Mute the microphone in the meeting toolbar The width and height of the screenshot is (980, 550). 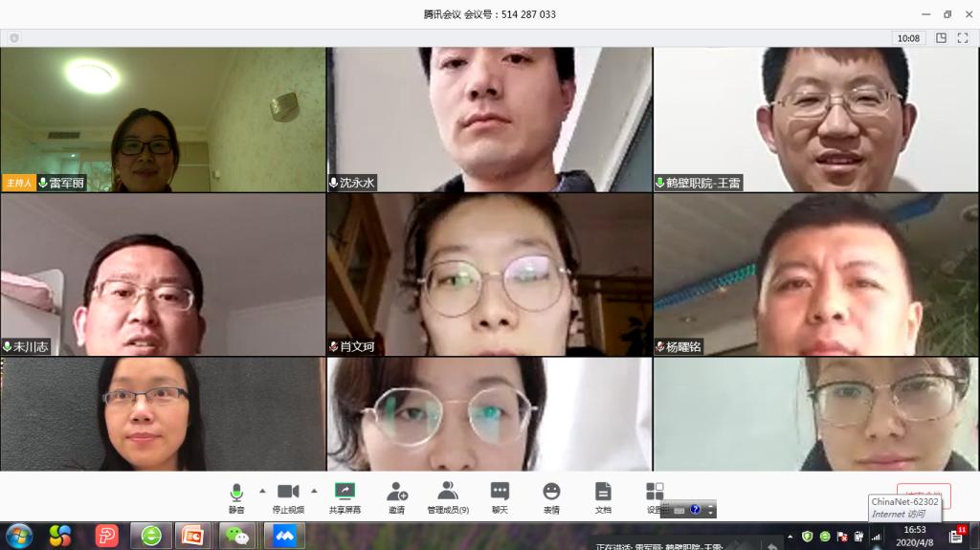tap(236, 497)
